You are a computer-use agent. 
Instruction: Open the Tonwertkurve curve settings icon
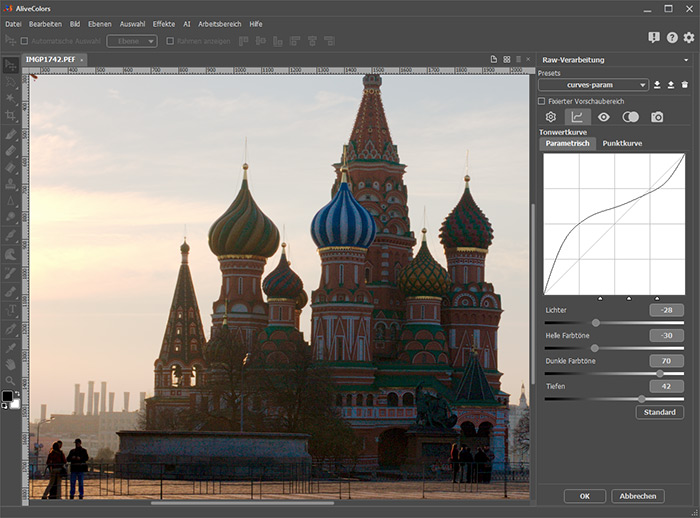click(577, 117)
